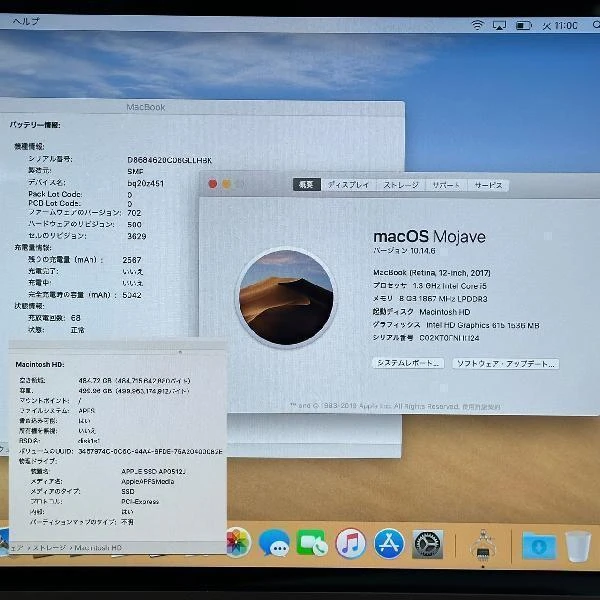Click the full charge capacity value 5042

[x=132, y=295]
